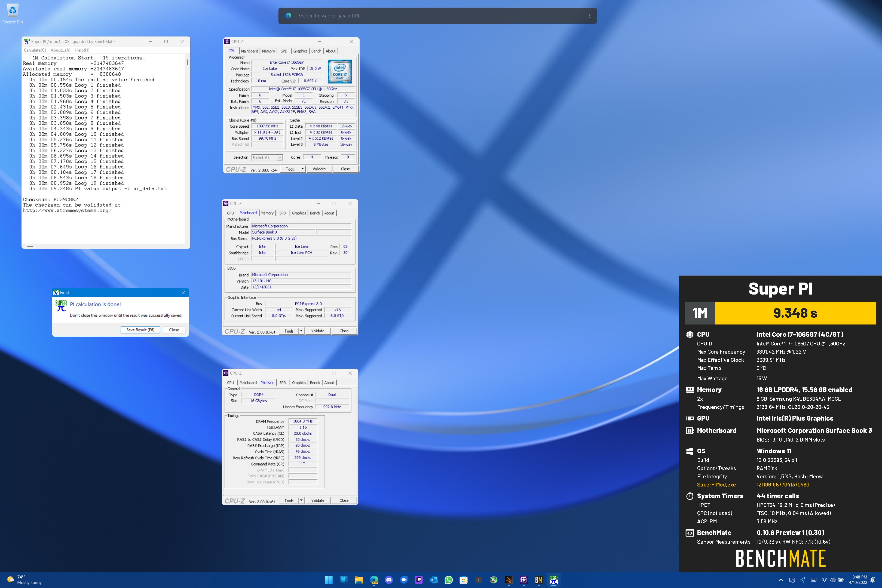Select About tab in Memory CPU-Z window

[329, 382]
